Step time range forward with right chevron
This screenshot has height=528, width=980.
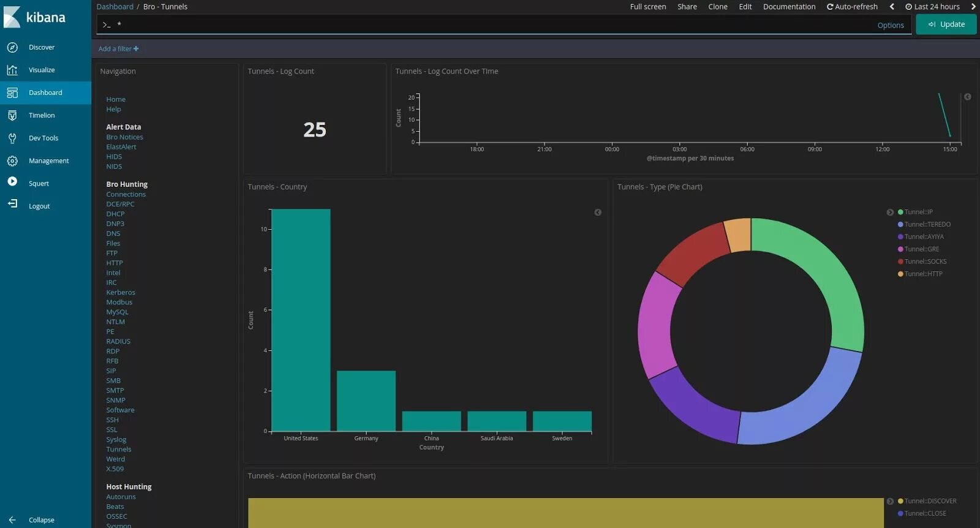973,7
